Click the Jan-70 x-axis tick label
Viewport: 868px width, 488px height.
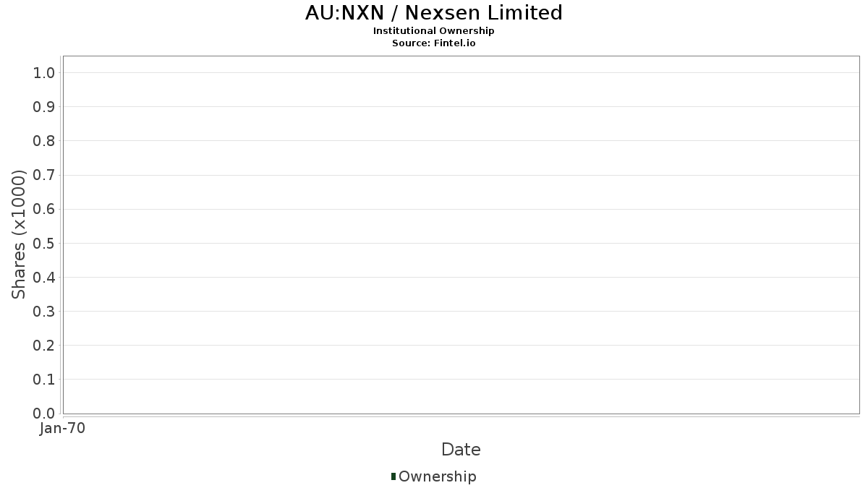click(63, 429)
